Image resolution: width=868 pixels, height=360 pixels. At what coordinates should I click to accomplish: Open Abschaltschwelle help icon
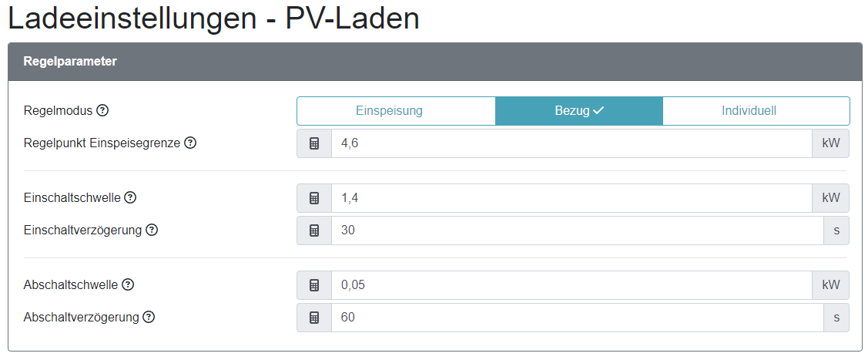(x=128, y=284)
